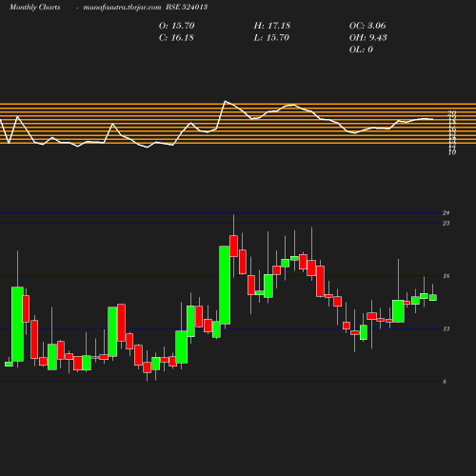
Task: Click the 'OL: 0' value
Action: [361, 50]
